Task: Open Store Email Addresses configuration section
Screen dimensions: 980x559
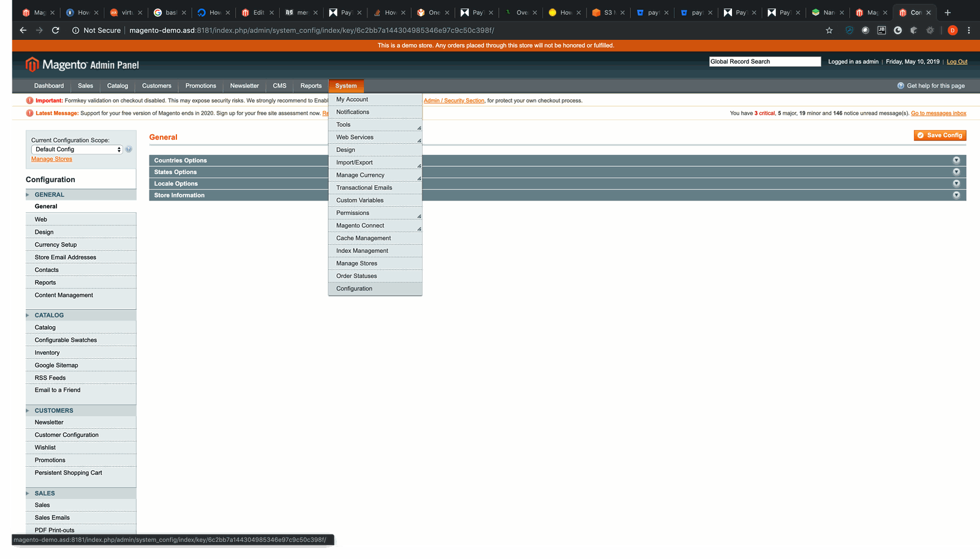Action: 81,257
